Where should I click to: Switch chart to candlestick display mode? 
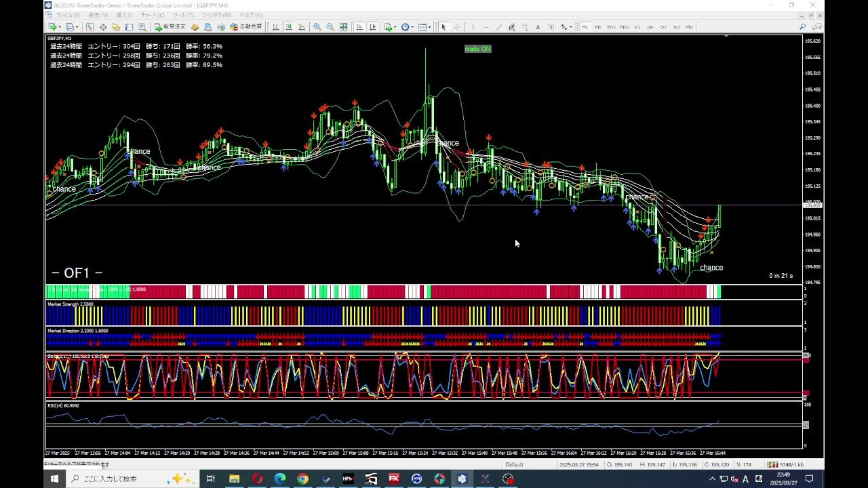click(289, 27)
